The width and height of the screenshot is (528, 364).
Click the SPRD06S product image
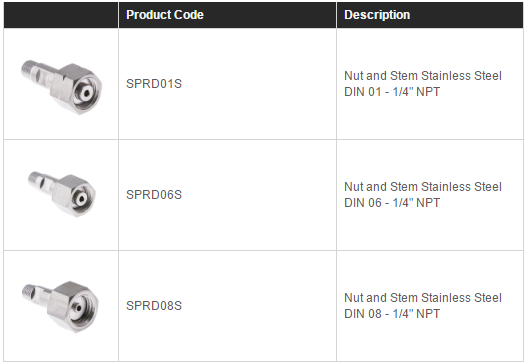62,194
